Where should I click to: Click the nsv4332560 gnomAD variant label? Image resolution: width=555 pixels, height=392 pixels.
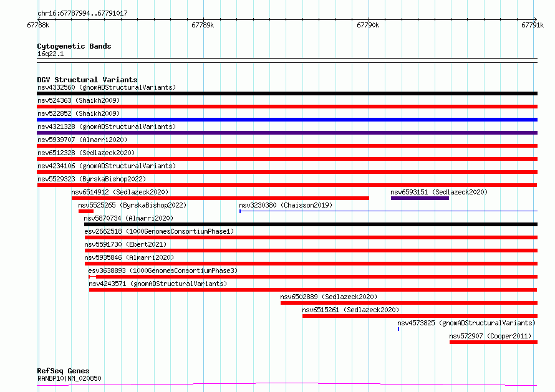(x=107, y=87)
